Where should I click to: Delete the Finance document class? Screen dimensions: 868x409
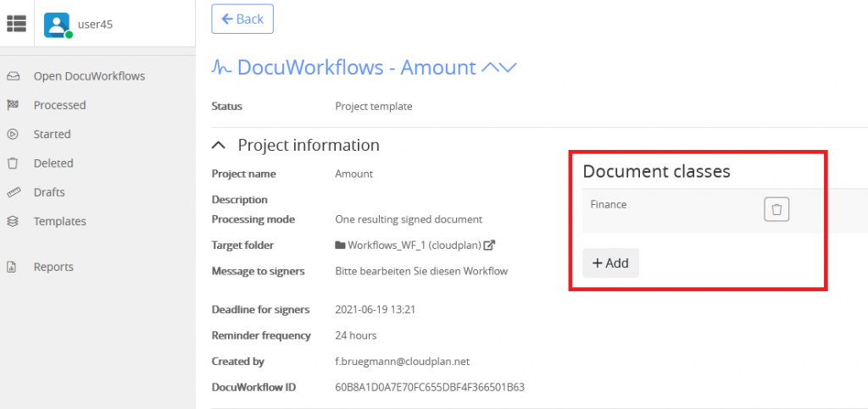(x=776, y=210)
